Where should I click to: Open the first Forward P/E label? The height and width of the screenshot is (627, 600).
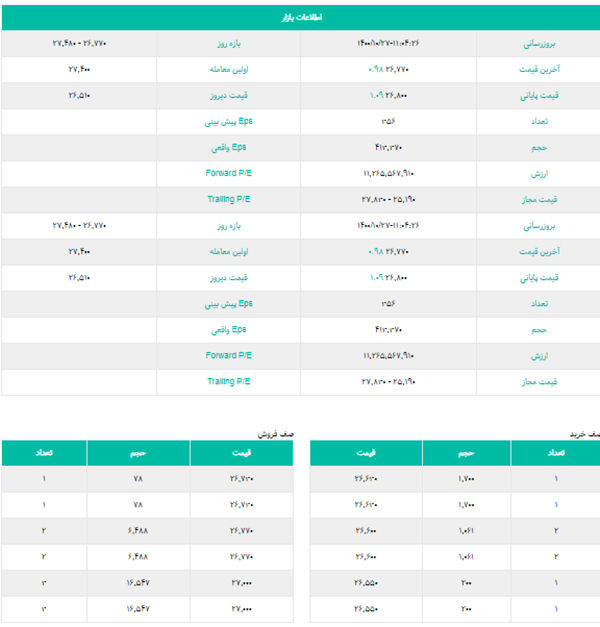pos(229,173)
